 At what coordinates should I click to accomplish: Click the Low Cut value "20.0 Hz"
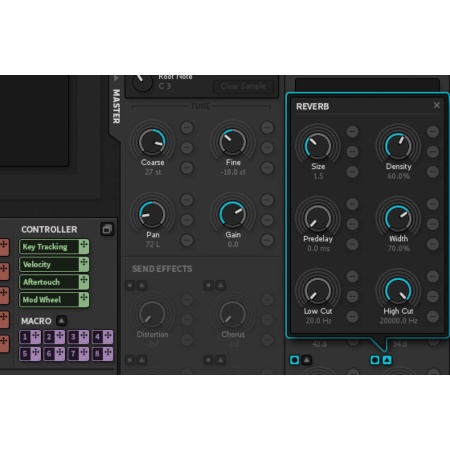pyautogui.click(x=318, y=321)
